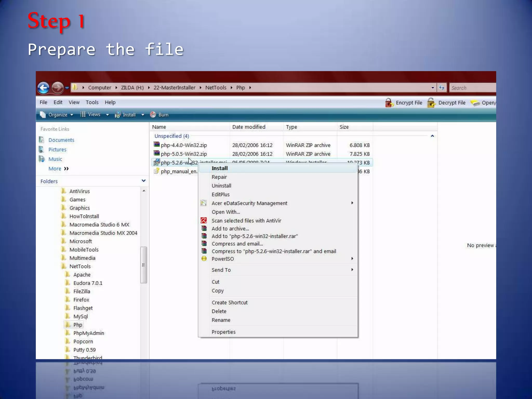Expand the Send To submenu arrow
Screen dimensions: 532x399
pyautogui.click(x=352, y=270)
